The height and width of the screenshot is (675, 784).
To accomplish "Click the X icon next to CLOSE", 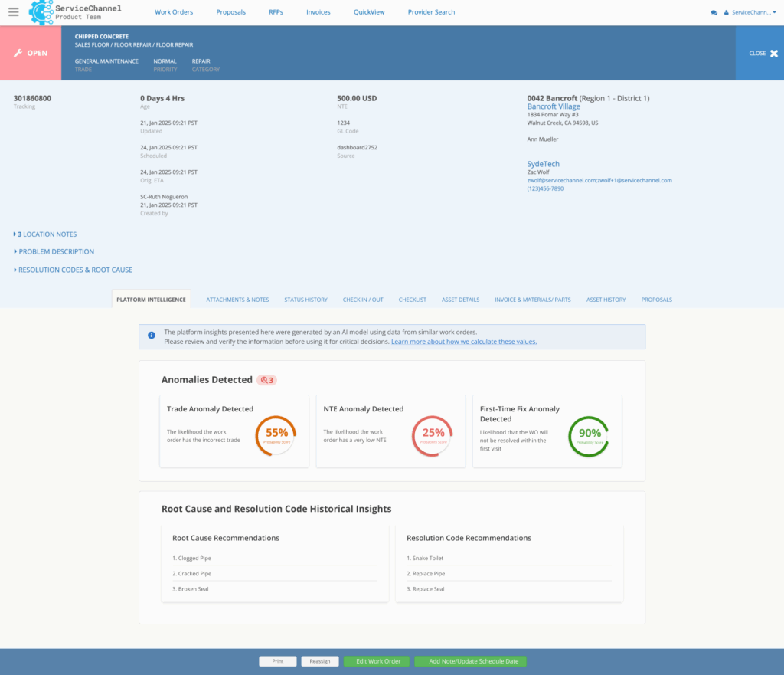I will click(x=773, y=54).
